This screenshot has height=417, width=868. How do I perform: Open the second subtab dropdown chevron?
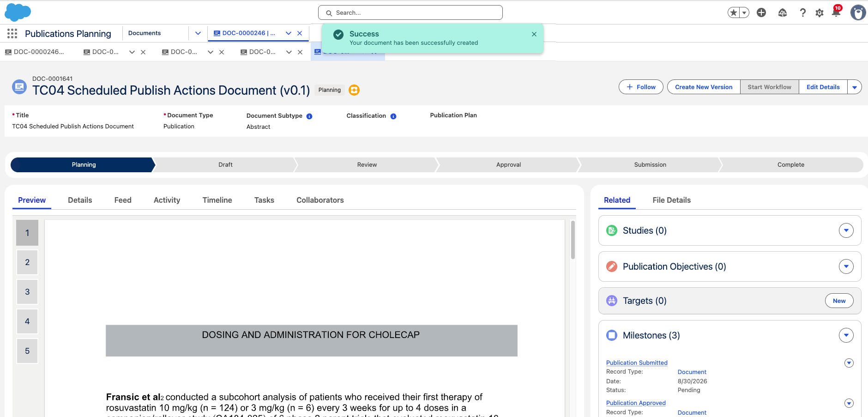[132, 52]
